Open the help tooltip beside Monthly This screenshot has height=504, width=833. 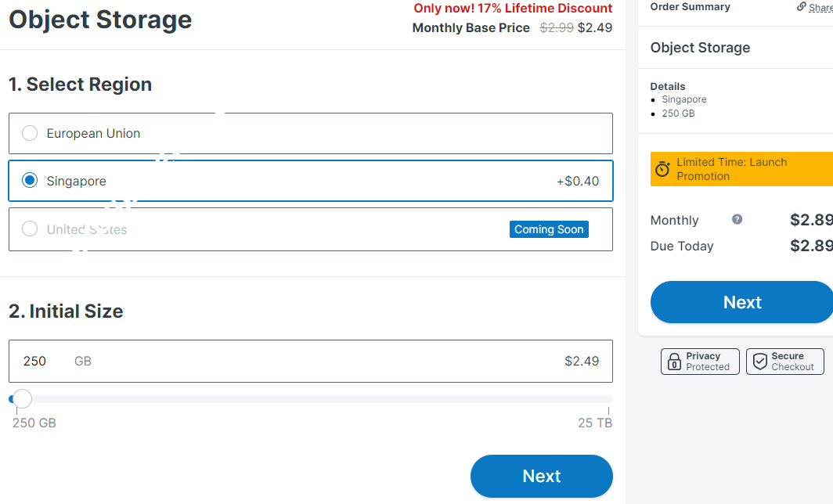coord(737,220)
